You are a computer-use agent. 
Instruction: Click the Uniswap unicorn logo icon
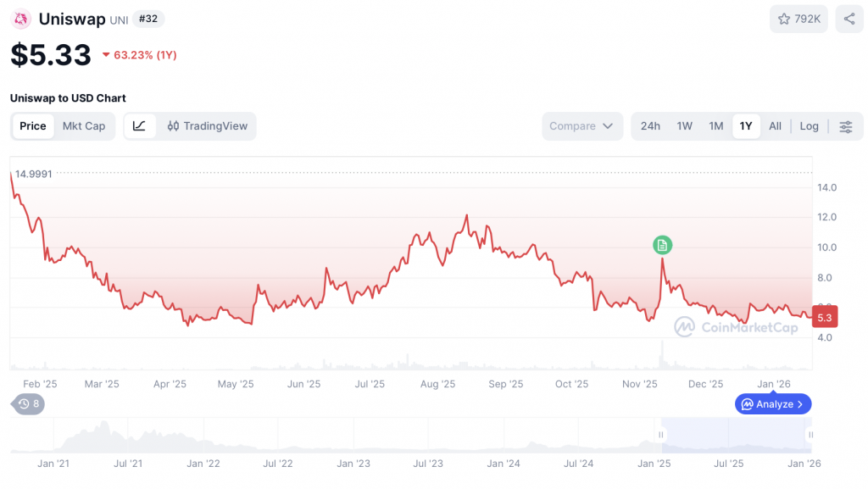20,19
